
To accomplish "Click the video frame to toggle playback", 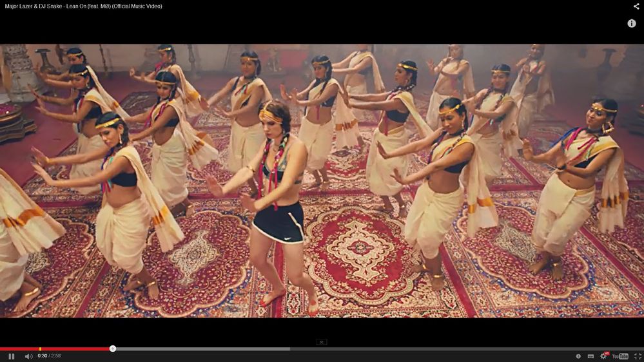I will click(322, 180).
